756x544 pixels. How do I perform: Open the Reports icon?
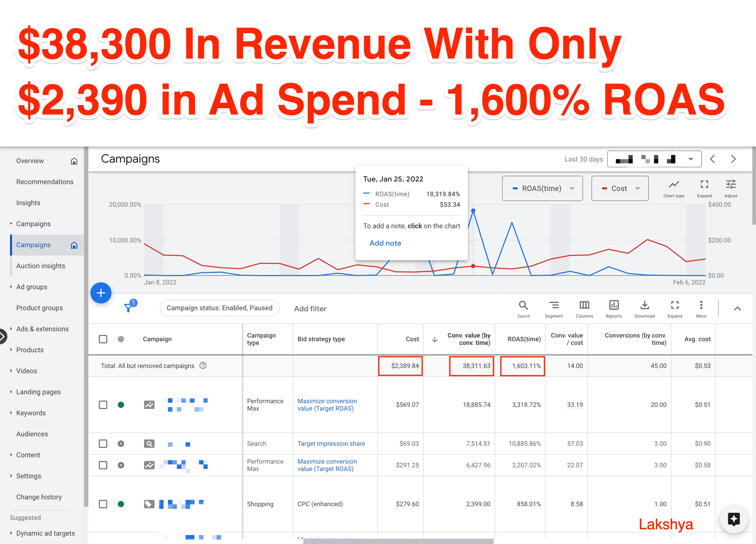(x=614, y=309)
